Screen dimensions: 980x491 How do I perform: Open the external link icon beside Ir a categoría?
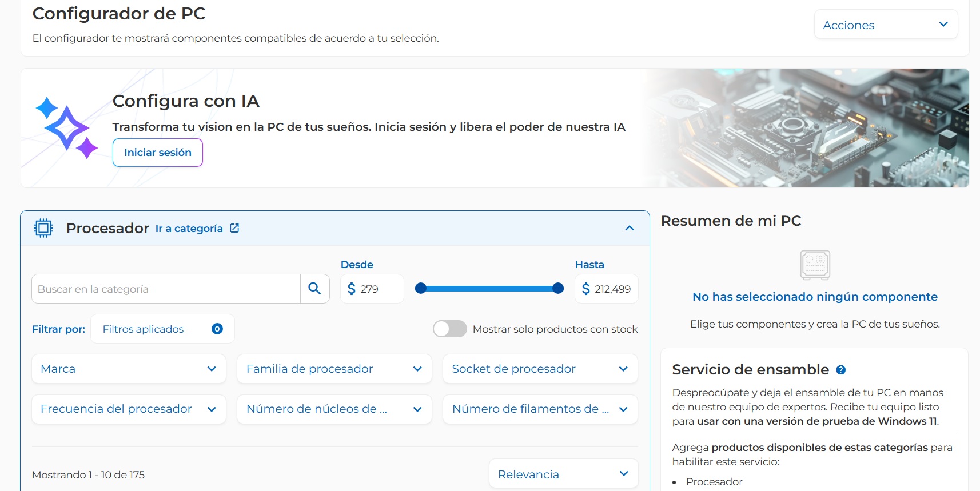[x=234, y=228]
